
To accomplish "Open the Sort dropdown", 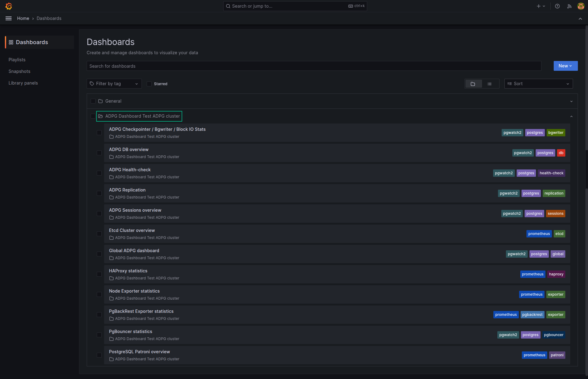I will click(x=538, y=84).
